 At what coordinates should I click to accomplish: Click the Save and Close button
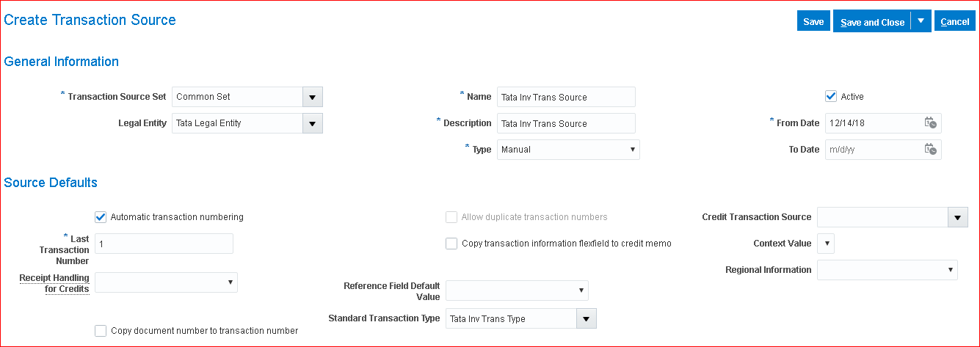point(872,22)
